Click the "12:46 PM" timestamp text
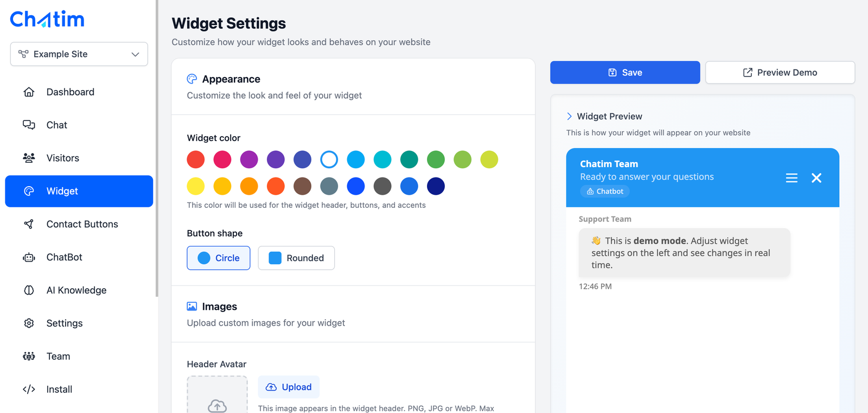Image resolution: width=868 pixels, height=413 pixels. tap(595, 287)
